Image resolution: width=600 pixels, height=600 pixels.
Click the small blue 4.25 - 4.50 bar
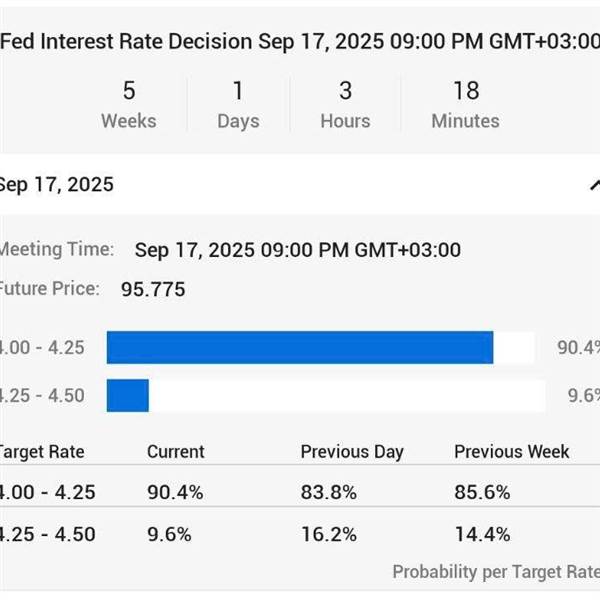pyautogui.click(x=127, y=395)
